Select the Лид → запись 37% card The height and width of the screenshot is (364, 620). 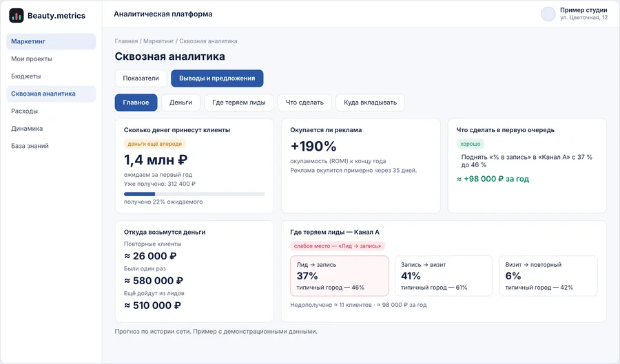[340, 275]
